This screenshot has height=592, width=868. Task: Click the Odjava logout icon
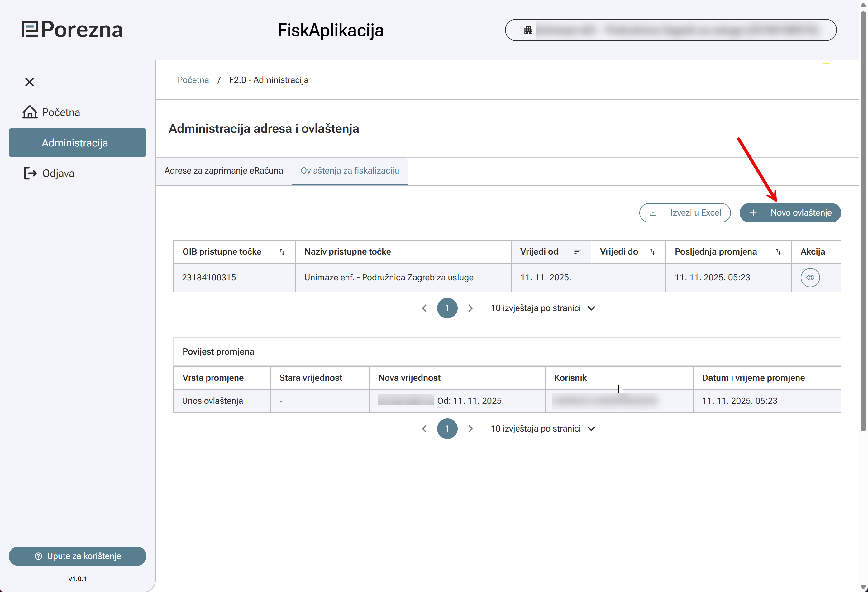[x=30, y=173]
